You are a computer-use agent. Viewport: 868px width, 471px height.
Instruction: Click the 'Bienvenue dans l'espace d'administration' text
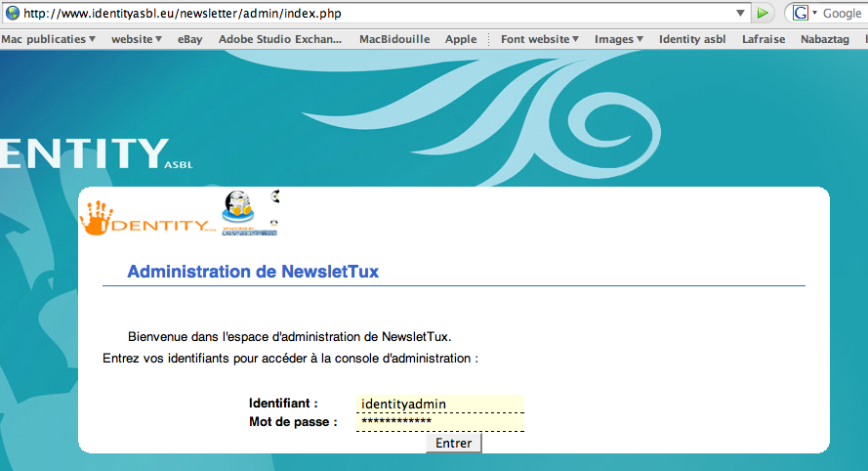[290, 337]
